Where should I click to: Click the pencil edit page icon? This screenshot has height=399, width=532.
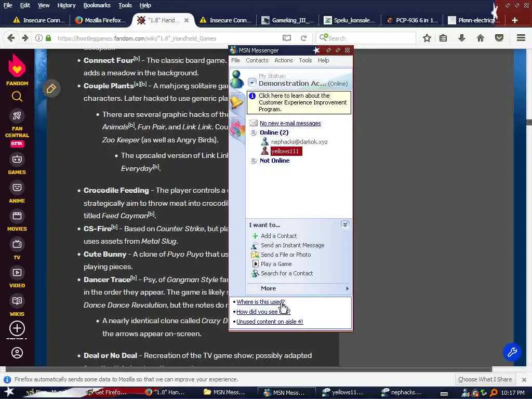51,88
